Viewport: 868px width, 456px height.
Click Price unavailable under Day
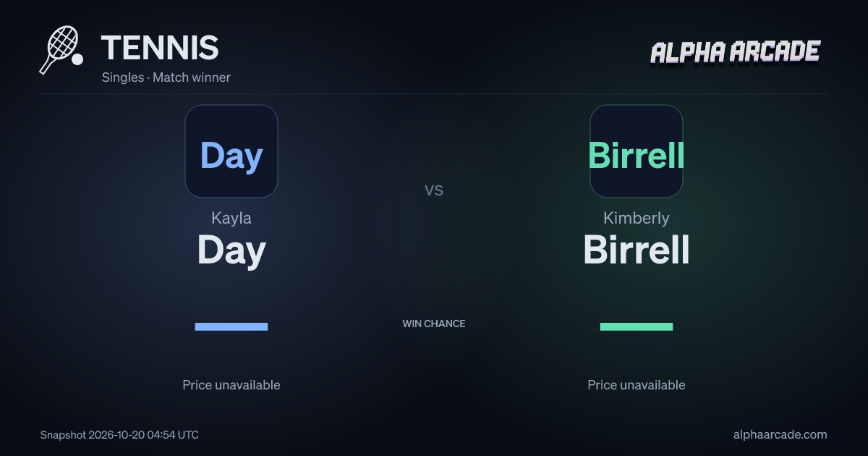[231, 385]
